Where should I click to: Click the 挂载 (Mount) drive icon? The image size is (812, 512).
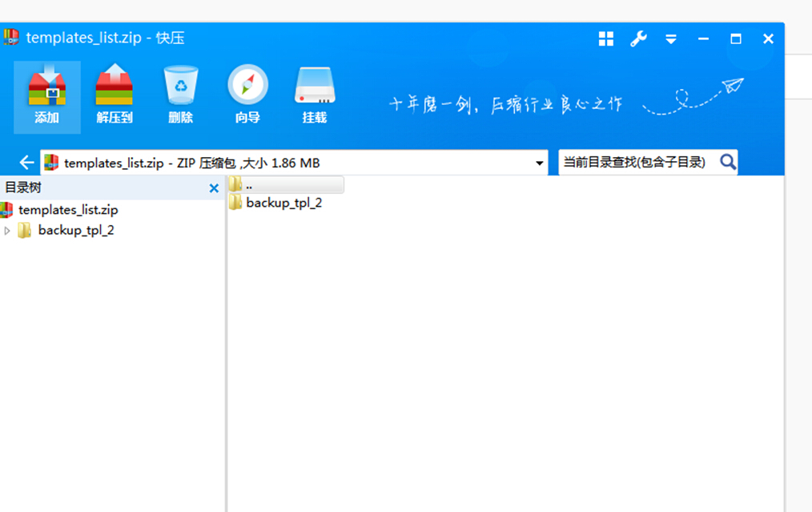[315, 97]
